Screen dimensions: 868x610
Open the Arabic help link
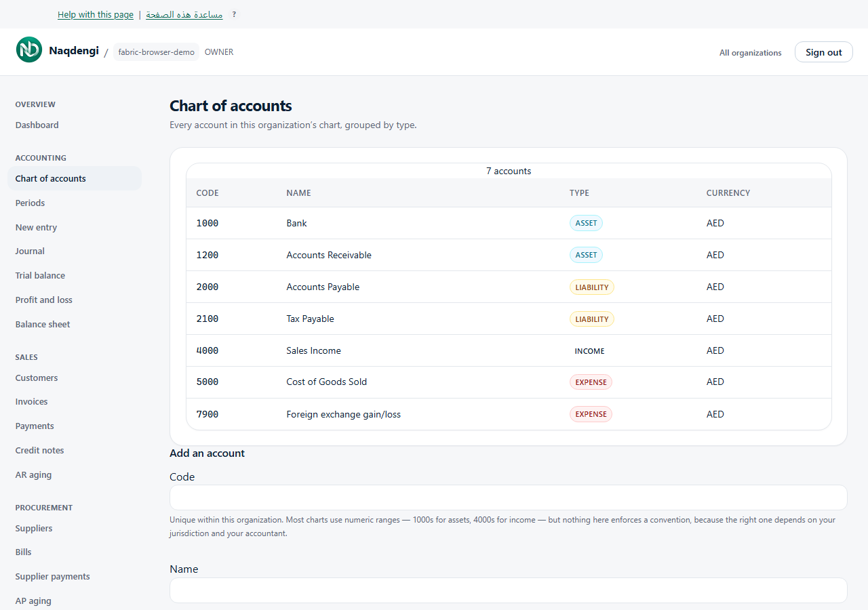184,14
